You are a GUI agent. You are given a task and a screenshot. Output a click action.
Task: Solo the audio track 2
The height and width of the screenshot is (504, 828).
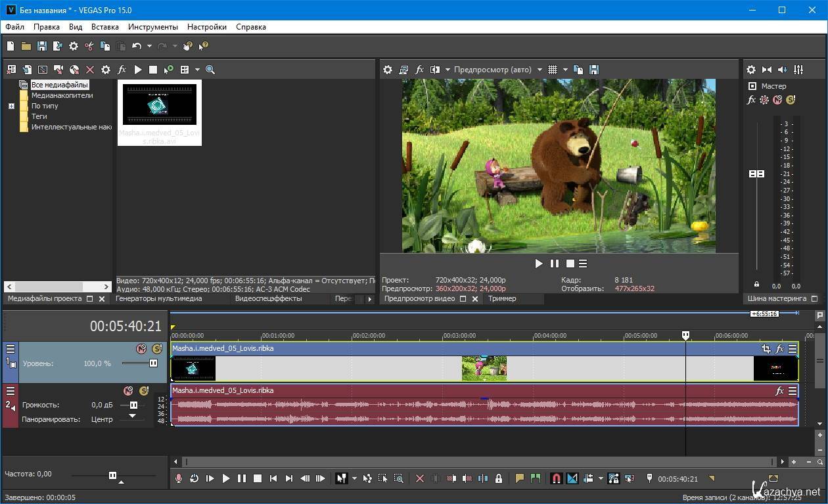(143, 391)
